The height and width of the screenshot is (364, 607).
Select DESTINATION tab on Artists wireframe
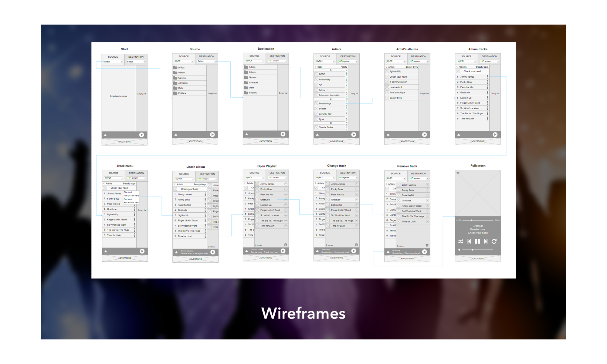[348, 56]
